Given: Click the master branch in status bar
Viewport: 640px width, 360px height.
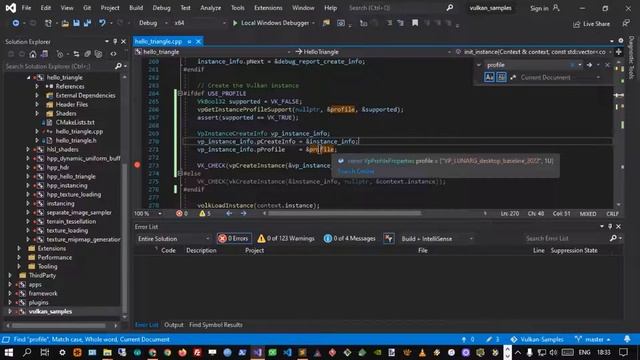Looking at the screenshot, I should (592, 340).
